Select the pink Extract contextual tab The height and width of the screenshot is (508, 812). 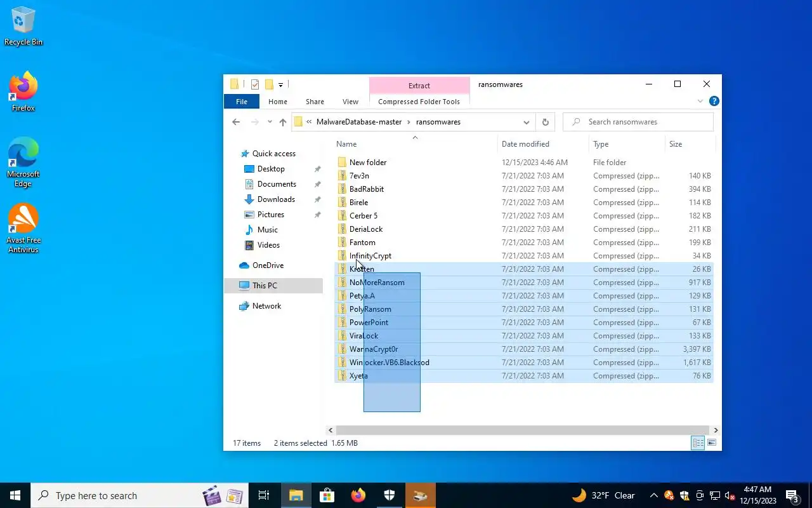point(419,86)
